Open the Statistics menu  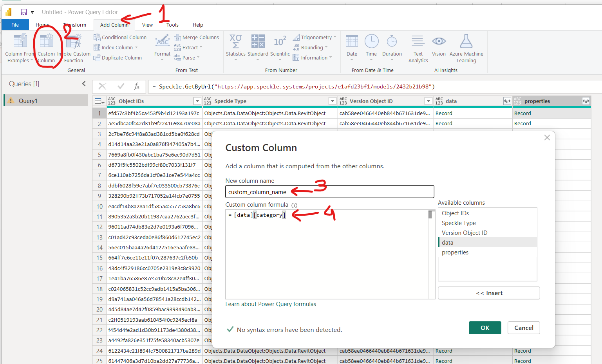(x=235, y=47)
